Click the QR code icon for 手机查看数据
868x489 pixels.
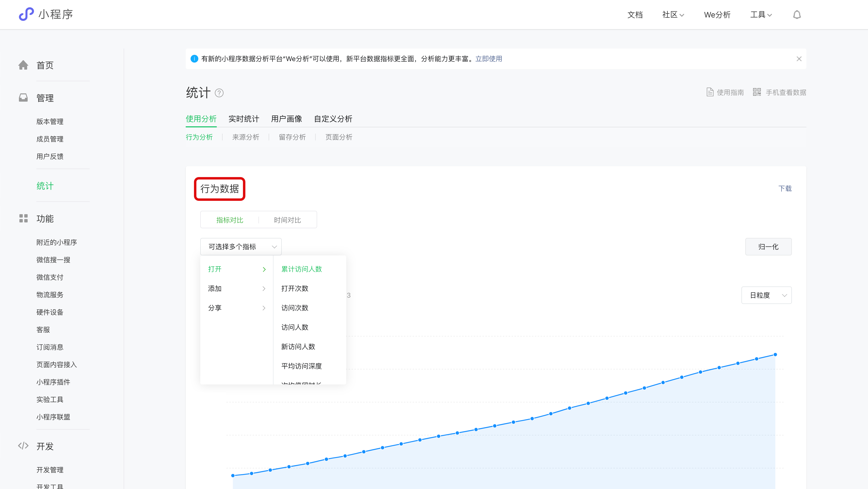point(757,92)
